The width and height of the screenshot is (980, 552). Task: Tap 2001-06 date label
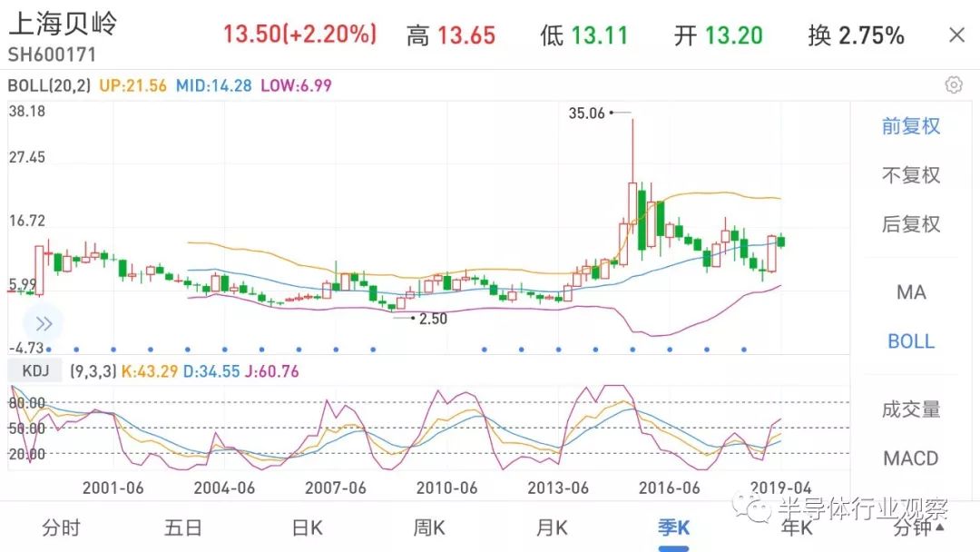pyautogui.click(x=113, y=488)
